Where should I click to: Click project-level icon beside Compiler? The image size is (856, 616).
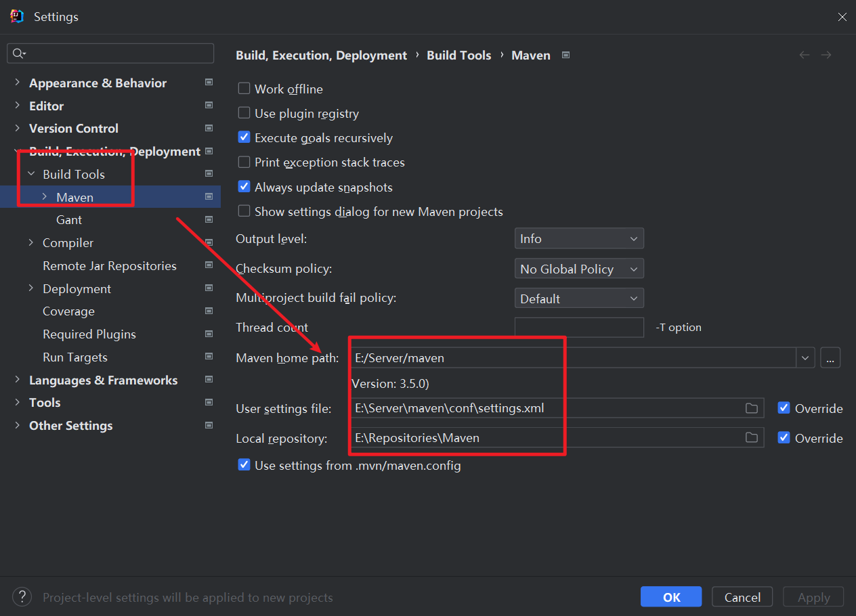tap(209, 242)
